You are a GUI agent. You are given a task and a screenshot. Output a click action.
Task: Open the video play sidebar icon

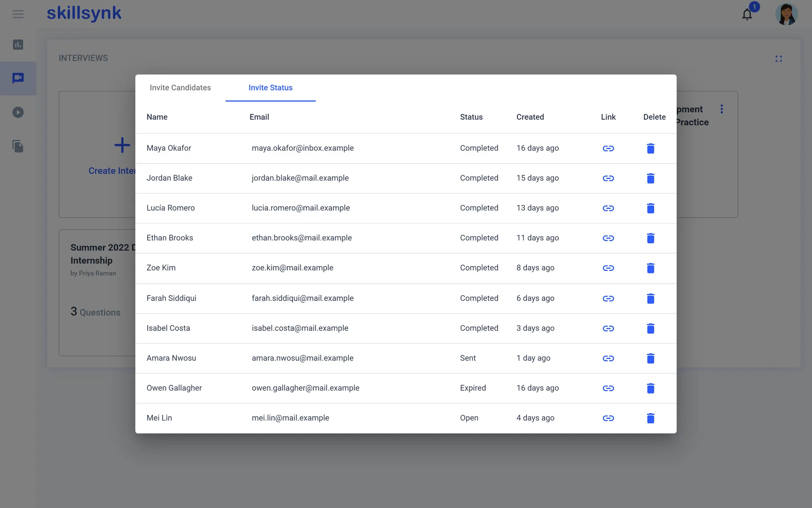click(18, 112)
